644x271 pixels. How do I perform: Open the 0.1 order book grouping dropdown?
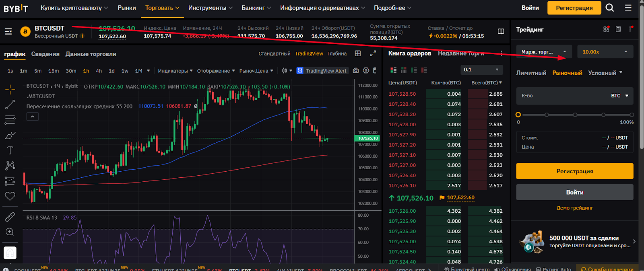coord(481,70)
